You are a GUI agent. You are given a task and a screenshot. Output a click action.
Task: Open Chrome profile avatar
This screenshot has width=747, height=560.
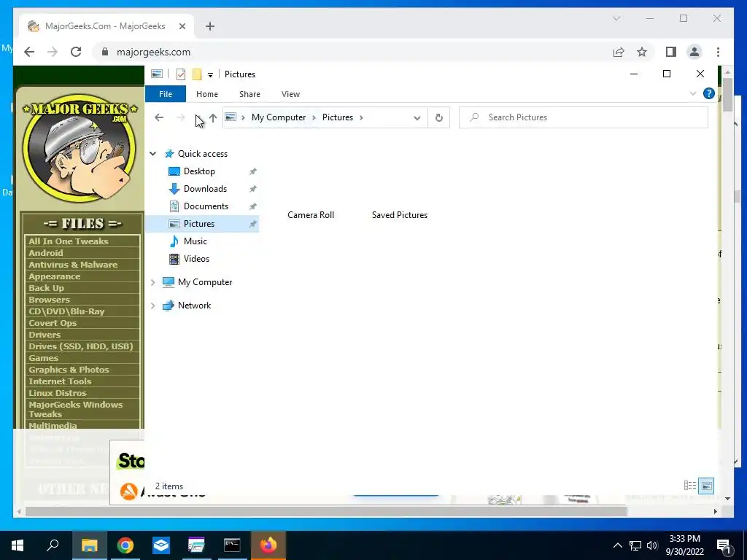(694, 52)
